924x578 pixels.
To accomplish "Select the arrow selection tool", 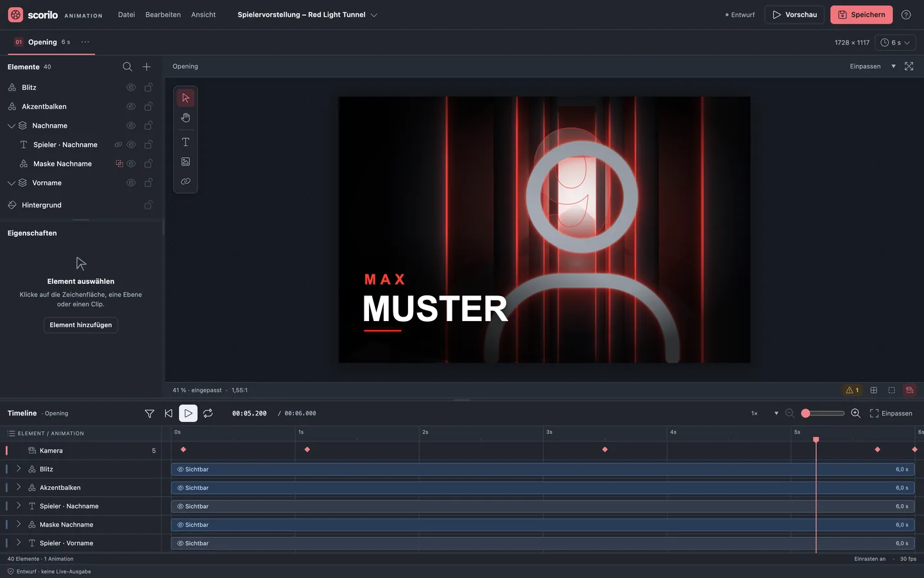I will pos(185,98).
